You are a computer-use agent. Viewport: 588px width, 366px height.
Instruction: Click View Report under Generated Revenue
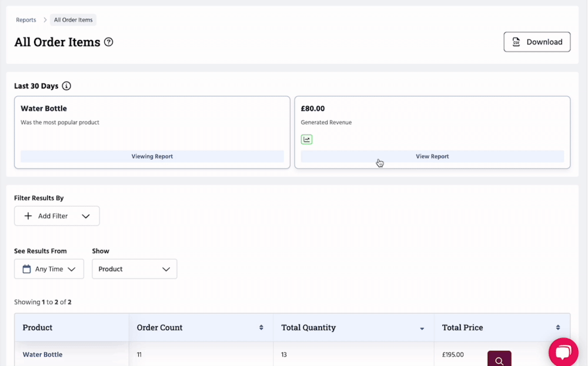point(432,157)
